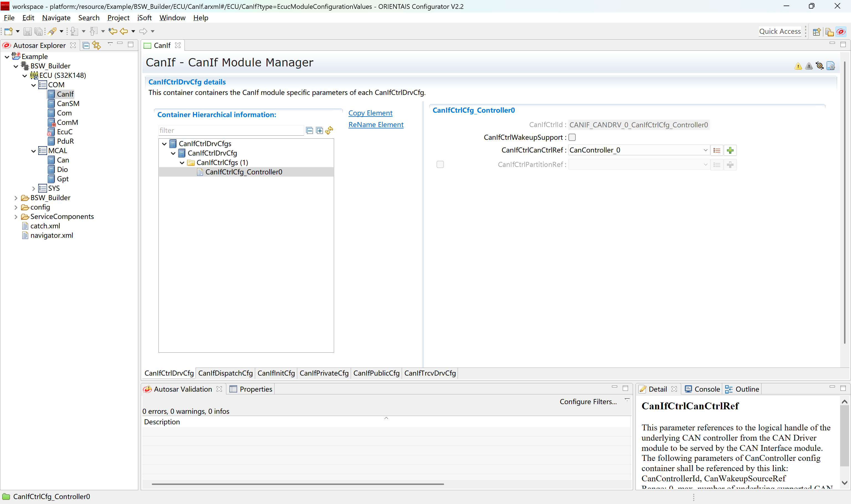Go to last edit location arrow icon
851x504 pixels.
[112, 31]
